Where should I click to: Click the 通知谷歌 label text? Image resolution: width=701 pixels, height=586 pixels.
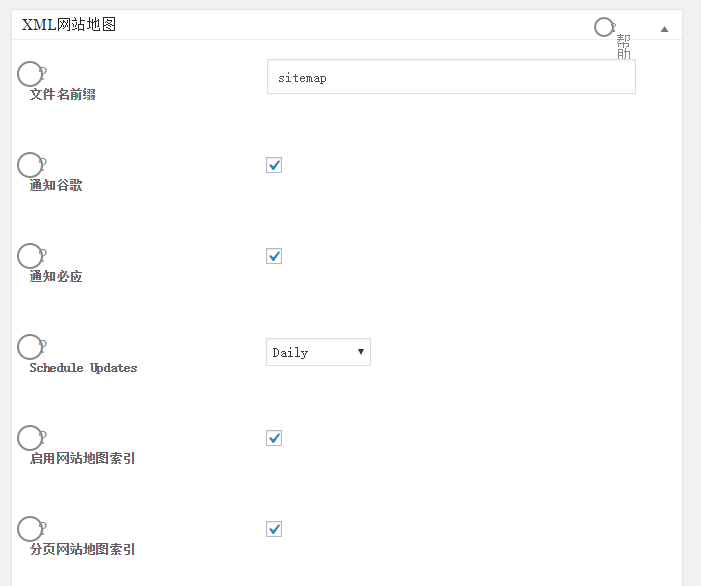click(56, 186)
